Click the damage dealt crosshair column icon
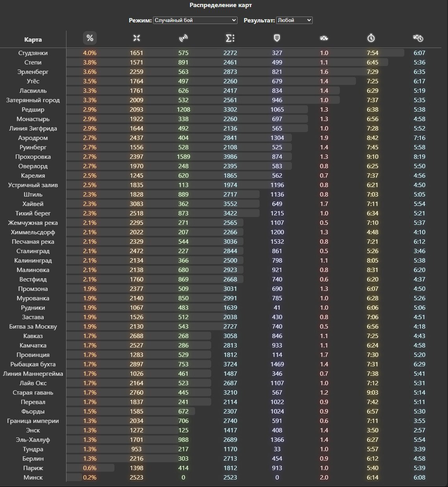This screenshot has width=448, height=487. 136,38
